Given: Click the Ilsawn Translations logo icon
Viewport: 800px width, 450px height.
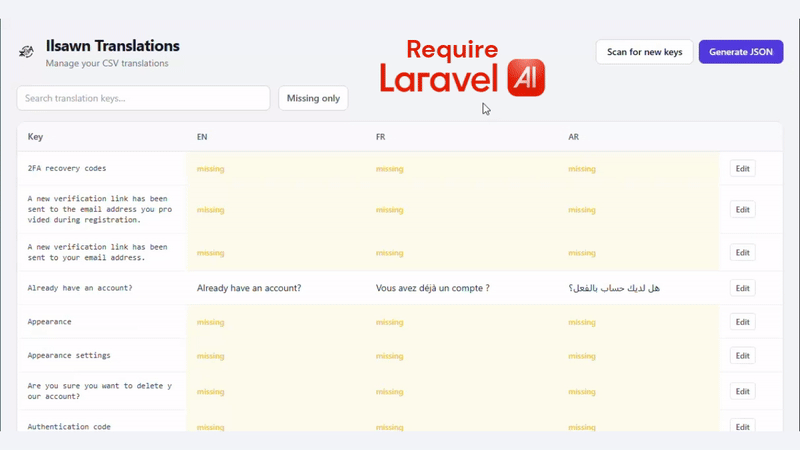Looking at the screenshot, I should [x=26, y=52].
